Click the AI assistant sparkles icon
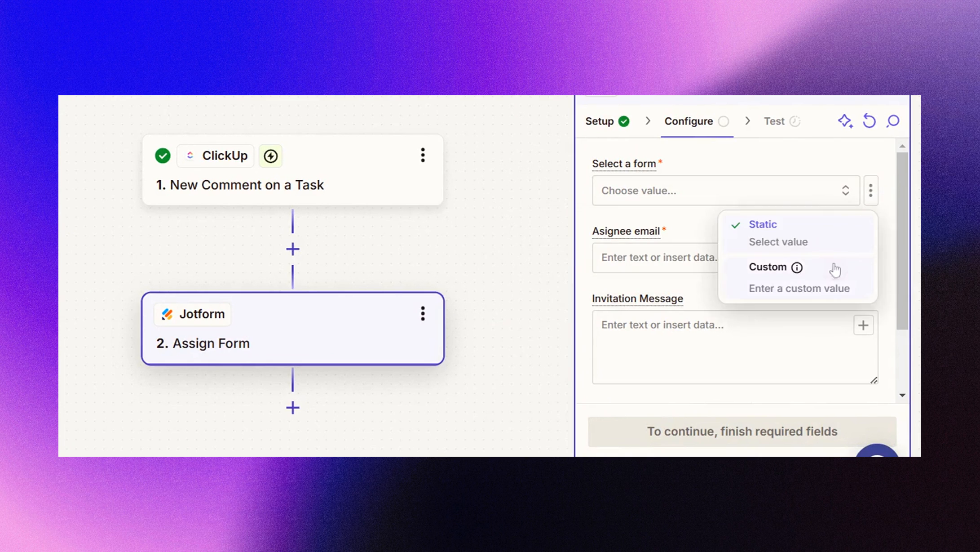This screenshot has height=552, width=980. pos(846,121)
